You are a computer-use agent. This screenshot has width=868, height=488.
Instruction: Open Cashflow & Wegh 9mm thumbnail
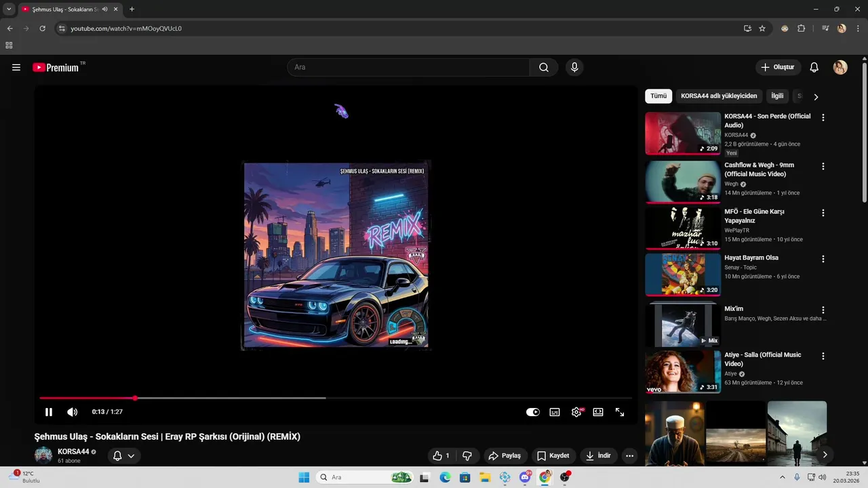[x=683, y=182]
